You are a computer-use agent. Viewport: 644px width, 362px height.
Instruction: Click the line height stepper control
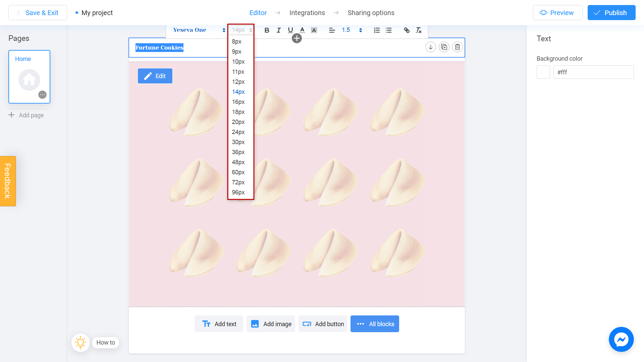[361, 30]
